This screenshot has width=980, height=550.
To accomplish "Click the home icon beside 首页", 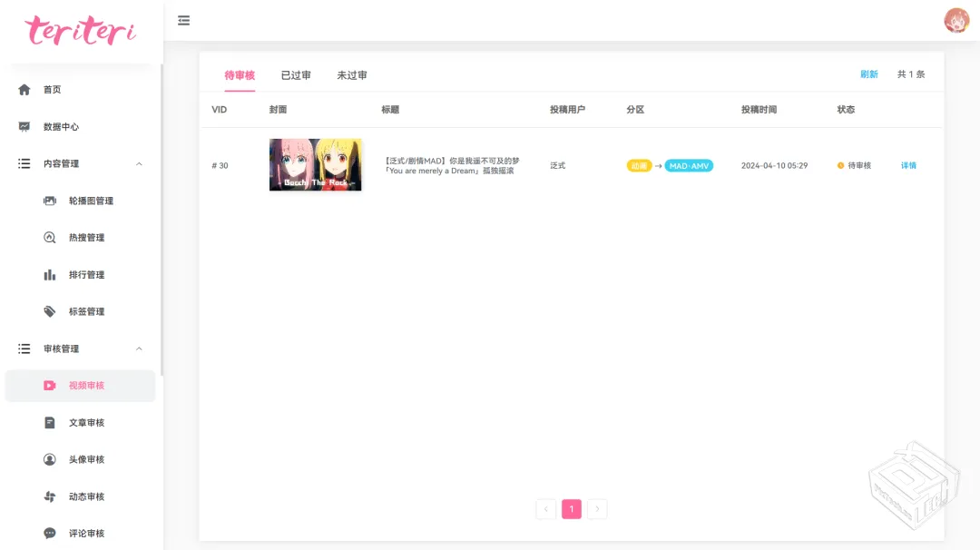I will tap(24, 90).
